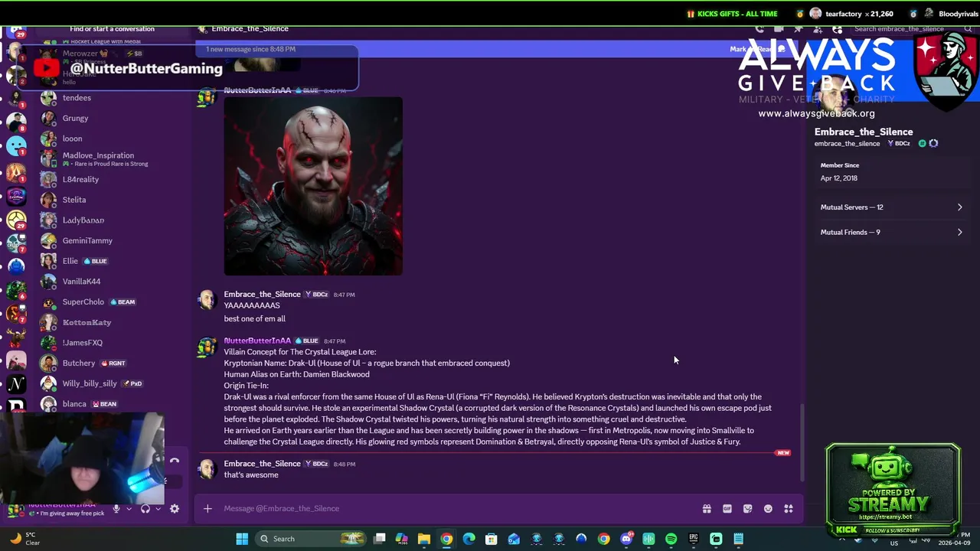Image resolution: width=980 pixels, height=551 pixels.
Task: Open the apps launcher in message bar
Action: tap(789, 509)
